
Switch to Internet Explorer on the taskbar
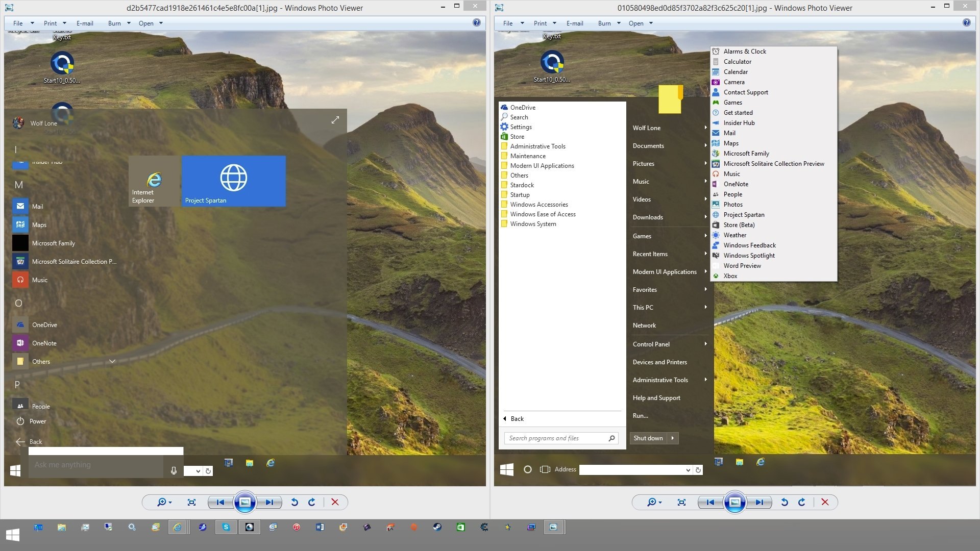177,528
